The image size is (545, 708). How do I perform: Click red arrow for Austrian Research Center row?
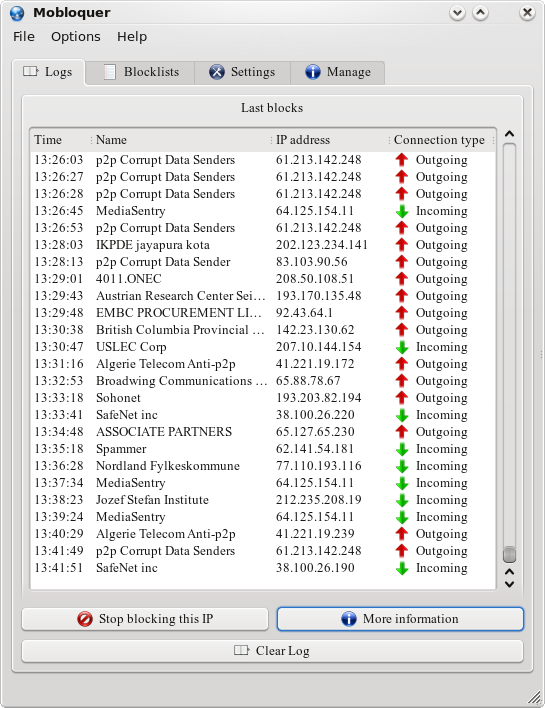coord(402,296)
